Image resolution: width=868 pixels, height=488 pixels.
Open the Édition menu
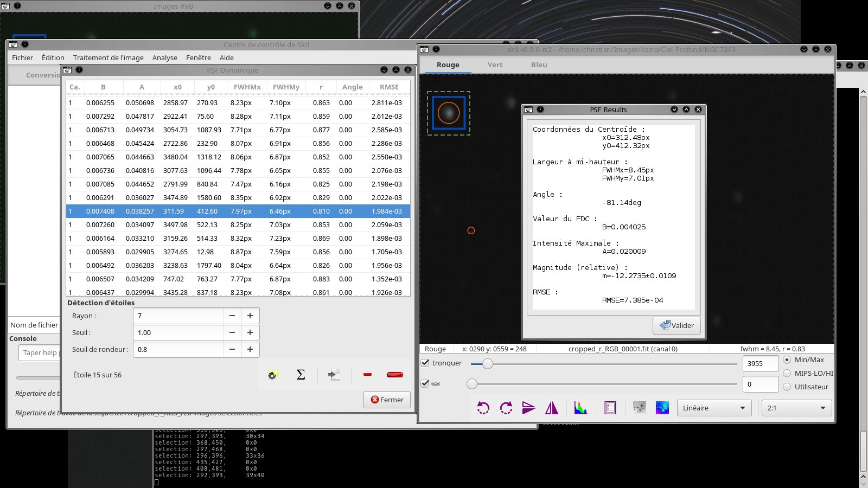[x=53, y=57]
